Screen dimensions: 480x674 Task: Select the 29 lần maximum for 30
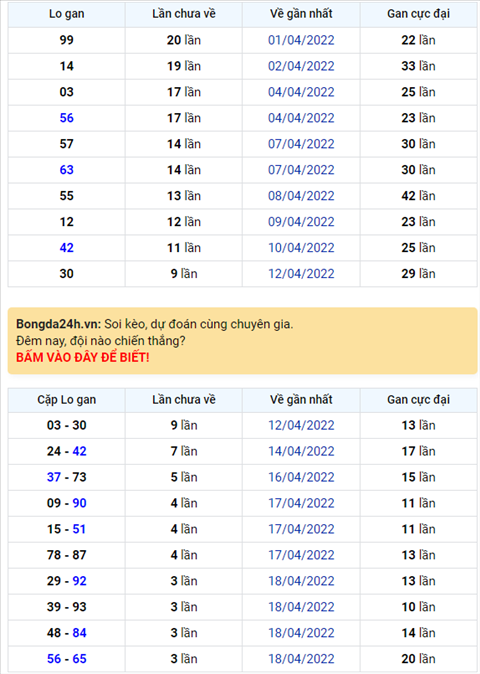(419, 274)
